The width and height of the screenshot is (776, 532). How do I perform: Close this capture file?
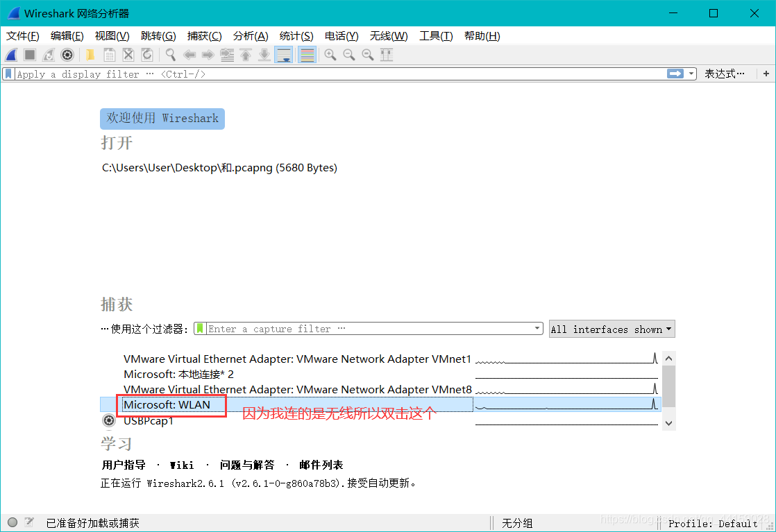coord(128,55)
